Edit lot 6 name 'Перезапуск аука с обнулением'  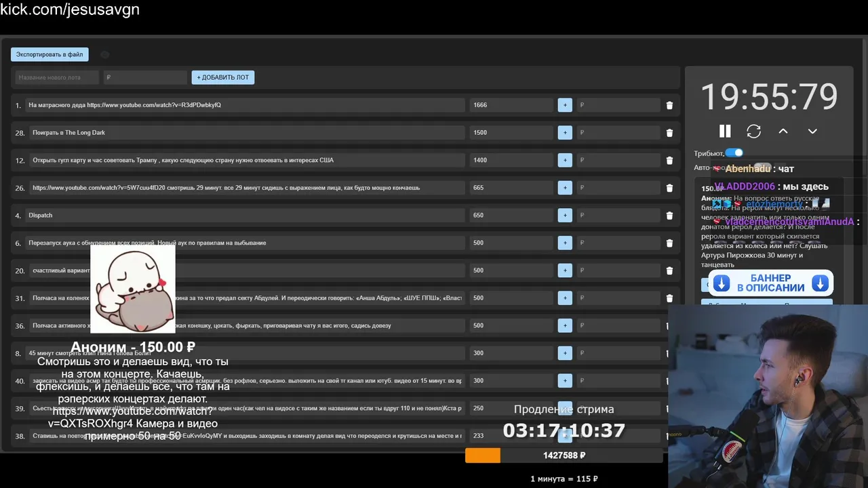pyautogui.click(x=245, y=243)
